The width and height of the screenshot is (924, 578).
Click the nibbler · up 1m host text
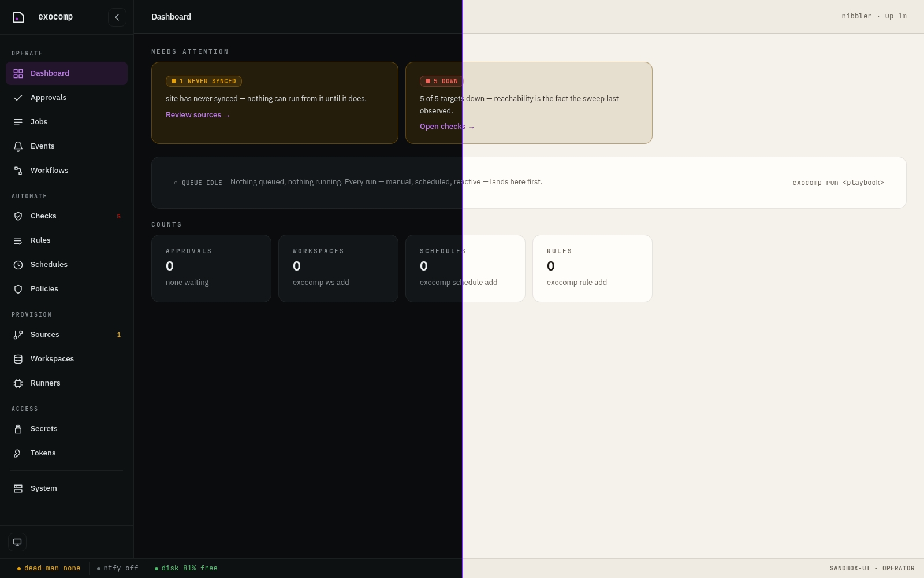pos(874,16)
